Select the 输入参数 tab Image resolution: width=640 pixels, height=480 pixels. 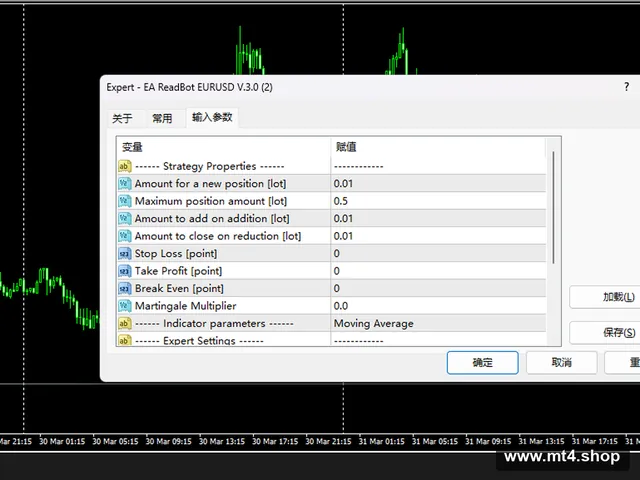click(x=212, y=118)
